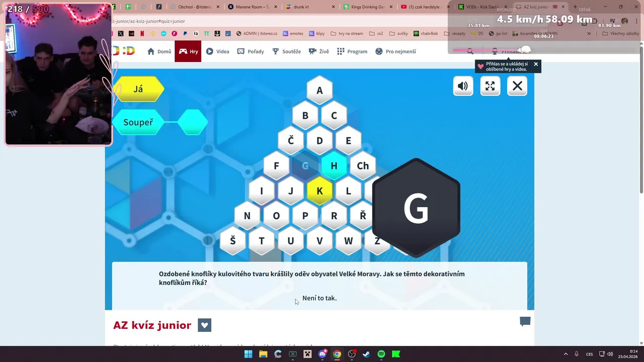Screen dimensions: 644x362
Task: Open the Živě section
Action: click(318, 51)
